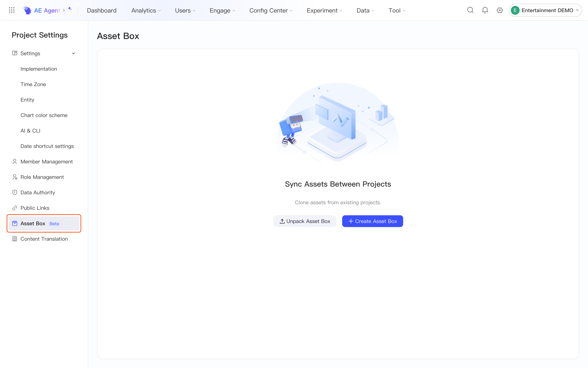Expand the Analytics dropdown menu

[x=146, y=10]
